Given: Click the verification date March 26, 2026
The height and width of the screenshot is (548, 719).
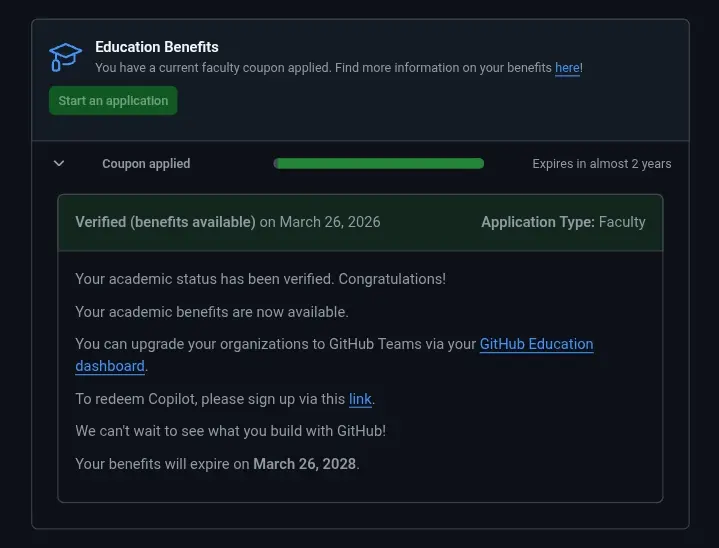Looking at the screenshot, I should [x=330, y=222].
